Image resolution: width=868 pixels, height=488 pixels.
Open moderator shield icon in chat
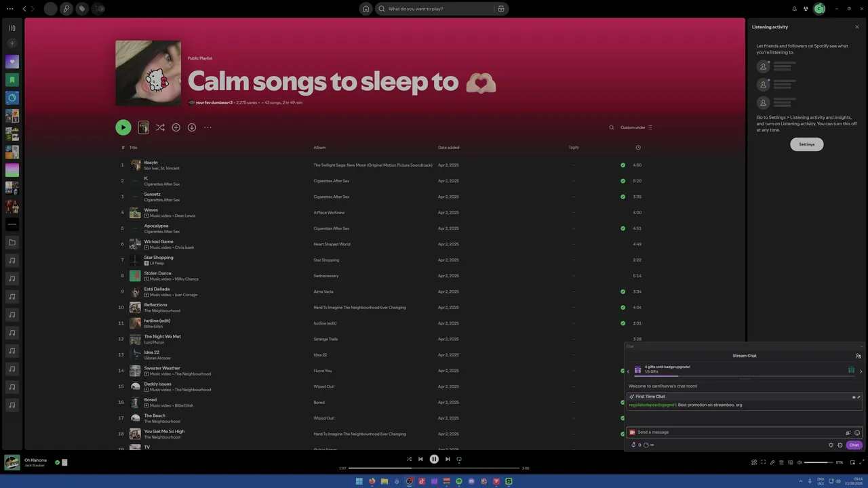(831, 445)
